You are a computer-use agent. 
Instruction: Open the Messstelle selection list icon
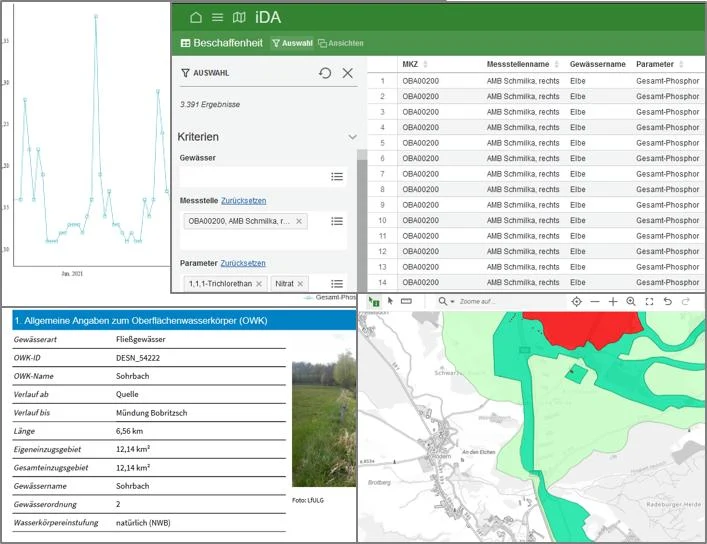337,221
